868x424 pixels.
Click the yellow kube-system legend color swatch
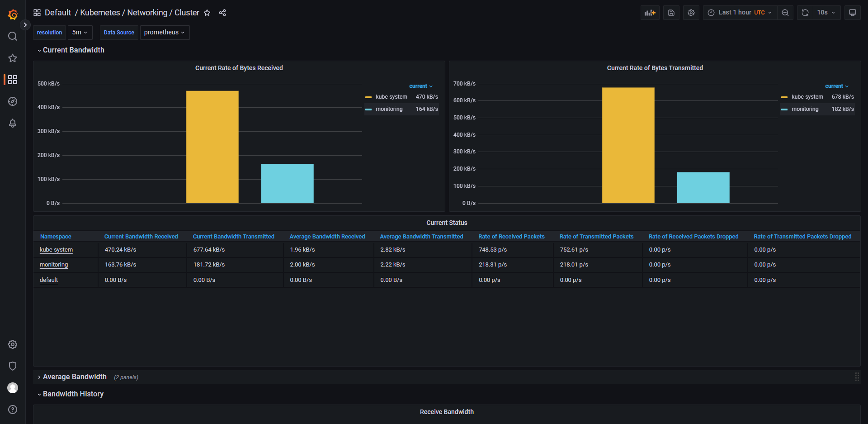pyautogui.click(x=368, y=97)
